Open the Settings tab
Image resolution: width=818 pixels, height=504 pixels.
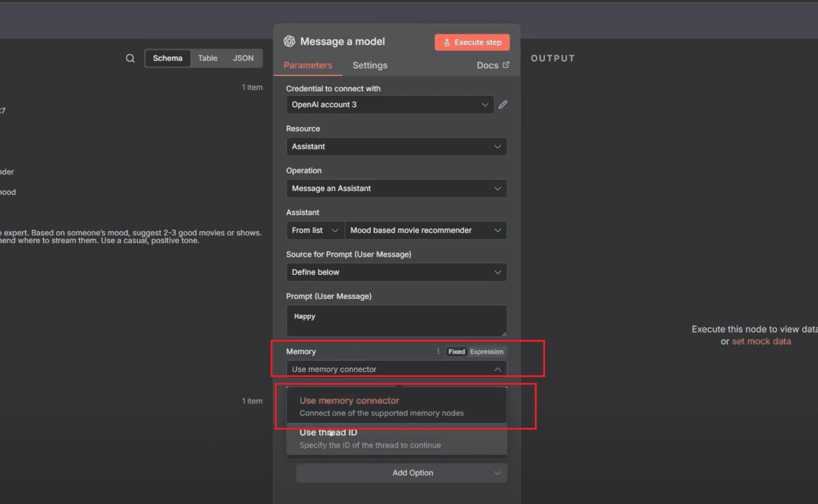point(370,65)
